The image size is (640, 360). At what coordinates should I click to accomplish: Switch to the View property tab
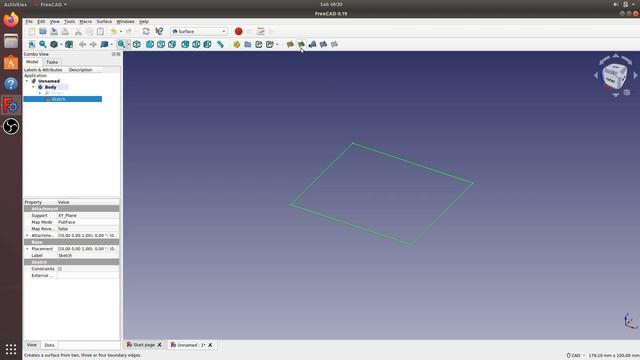pos(31,345)
